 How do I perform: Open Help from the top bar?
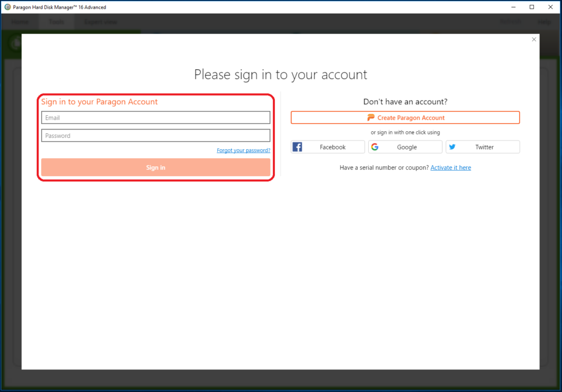coord(544,22)
